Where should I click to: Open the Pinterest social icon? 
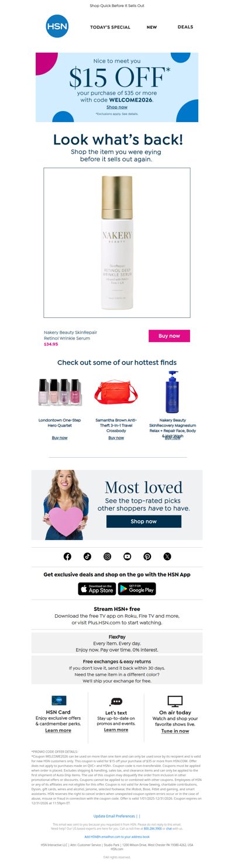tap(147, 556)
